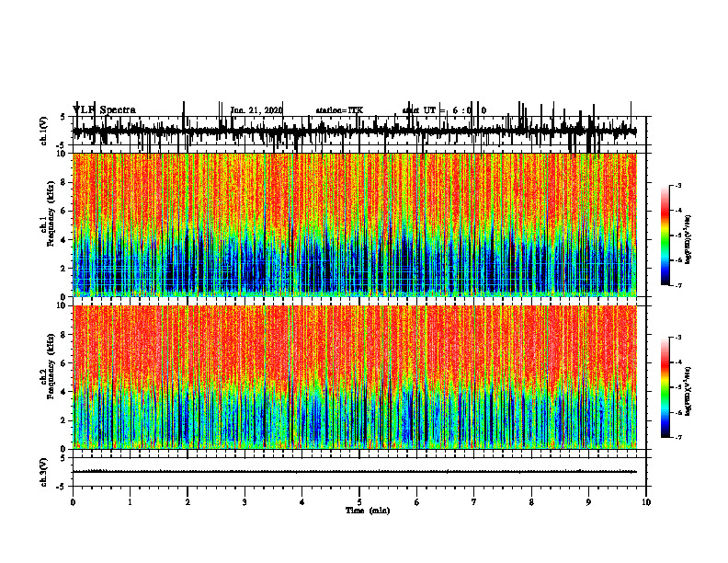Click the time axis tick label "10"

tap(646, 502)
